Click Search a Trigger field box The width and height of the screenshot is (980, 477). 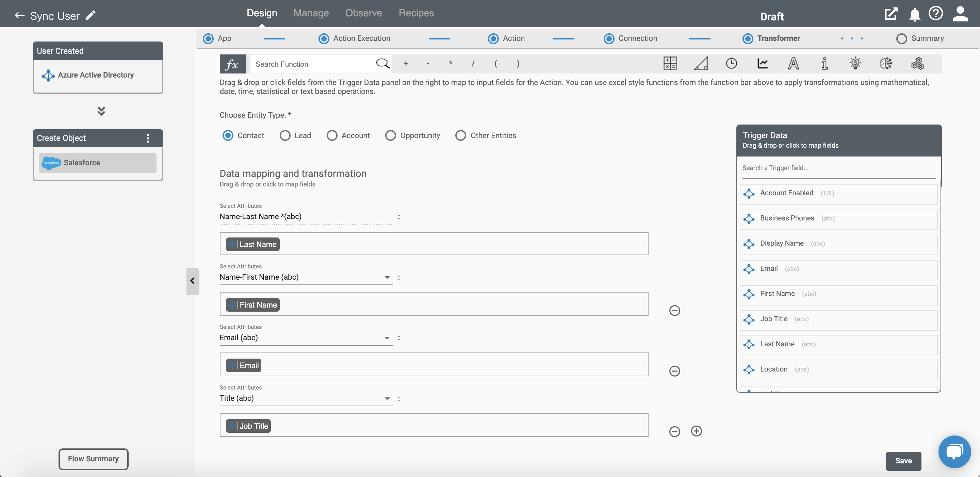(838, 168)
